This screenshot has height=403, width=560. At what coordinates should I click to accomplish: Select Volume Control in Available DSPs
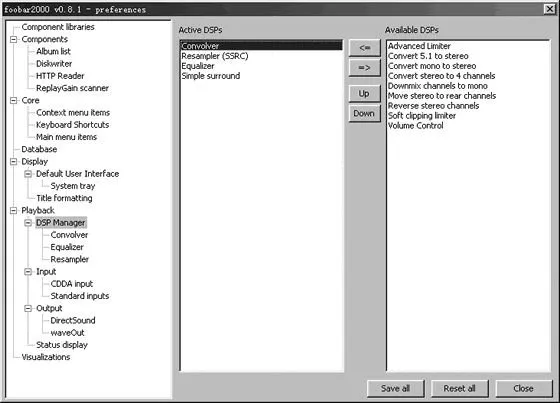[x=416, y=126]
